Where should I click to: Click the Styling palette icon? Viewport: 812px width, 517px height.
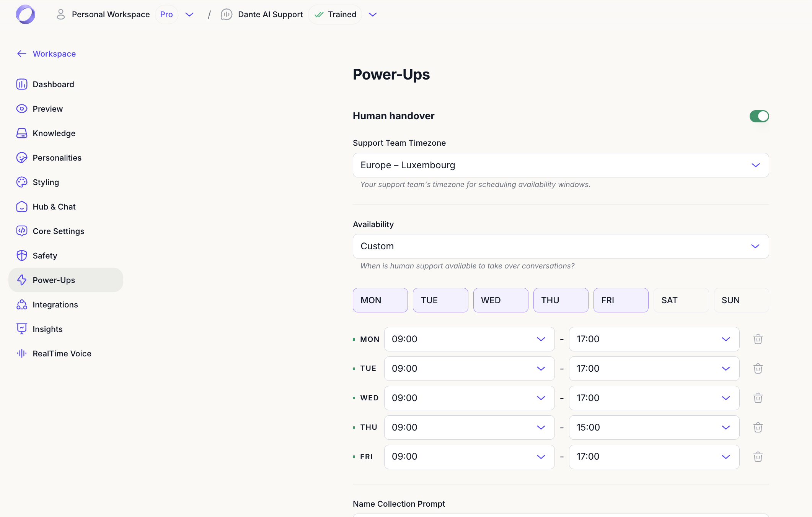click(x=22, y=182)
